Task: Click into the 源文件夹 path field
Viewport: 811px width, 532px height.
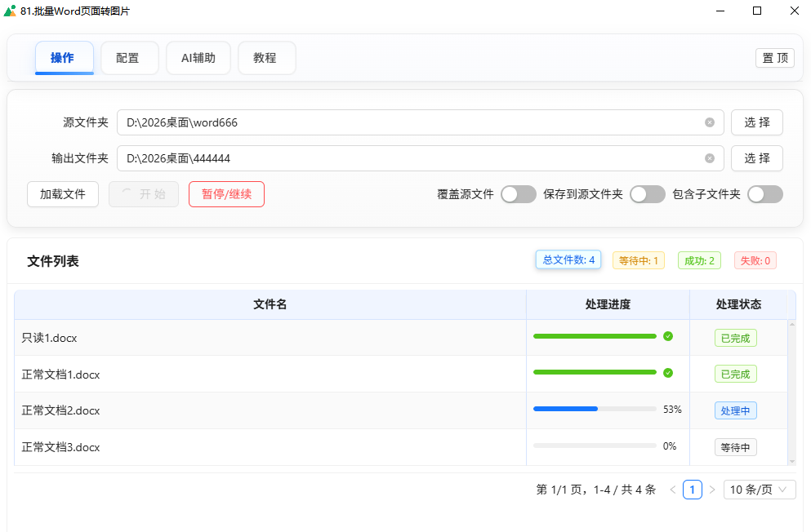Action: pyautogui.click(x=408, y=122)
